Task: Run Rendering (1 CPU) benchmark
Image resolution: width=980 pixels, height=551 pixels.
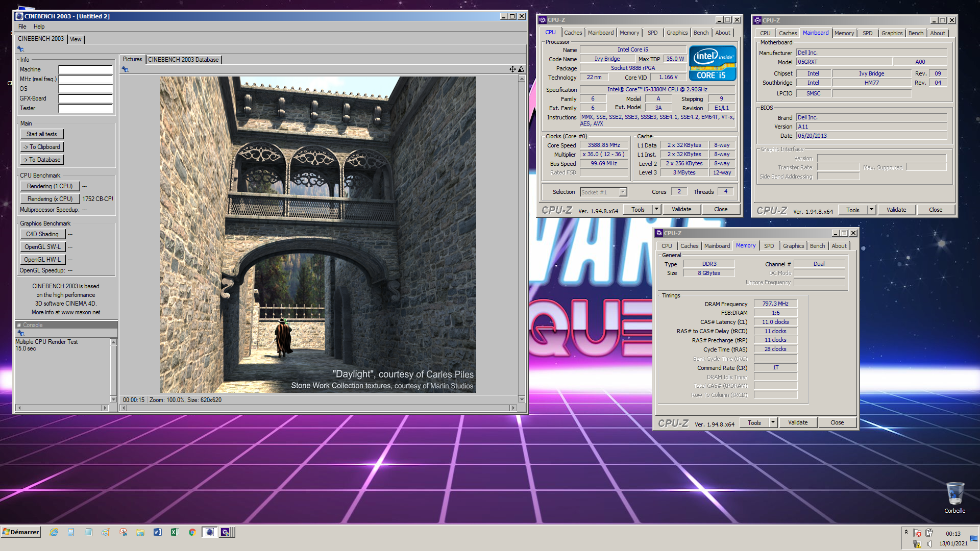Action: [x=50, y=186]
